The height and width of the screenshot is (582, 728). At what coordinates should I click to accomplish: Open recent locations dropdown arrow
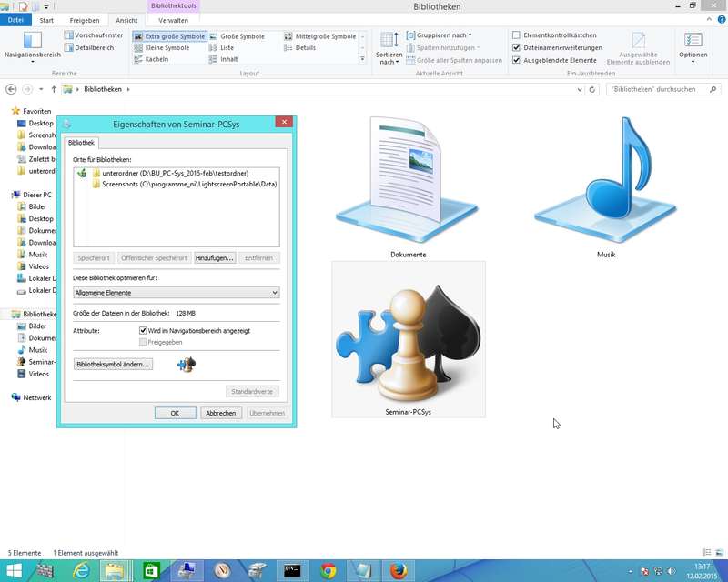(41, 89)
